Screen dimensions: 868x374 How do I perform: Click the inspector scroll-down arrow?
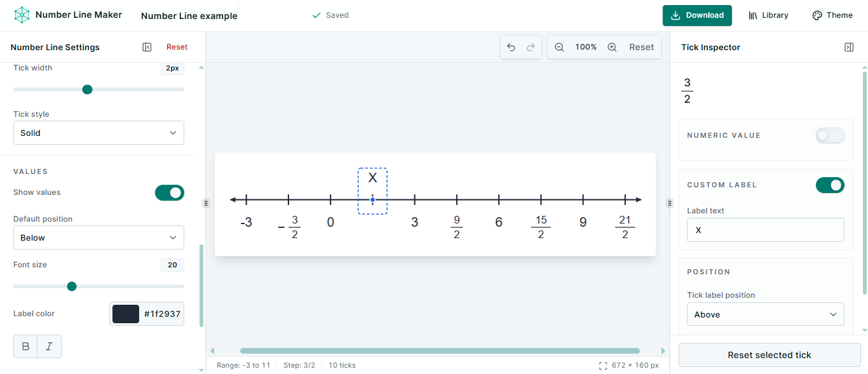point(864,330)
